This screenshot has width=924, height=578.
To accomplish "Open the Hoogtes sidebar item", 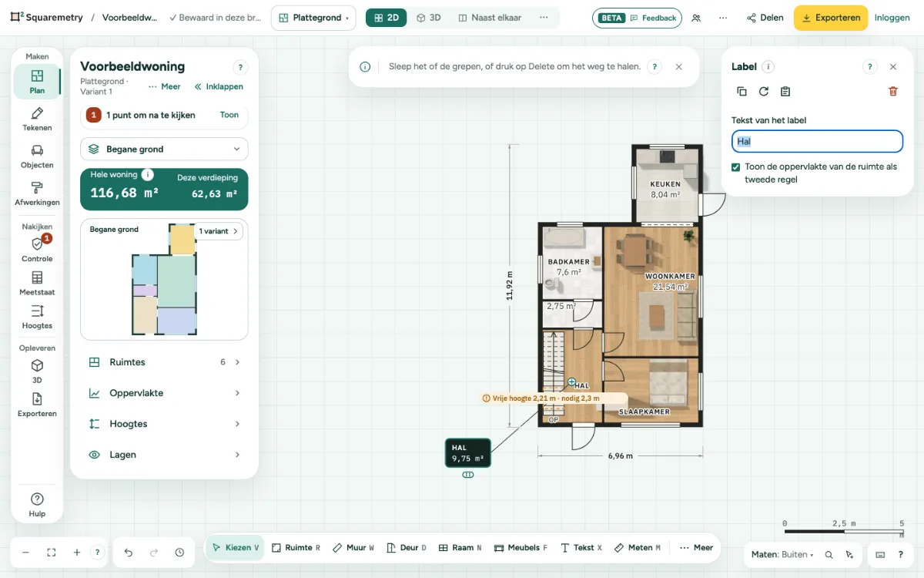I will pyautogui.click(x=37, y=317).
